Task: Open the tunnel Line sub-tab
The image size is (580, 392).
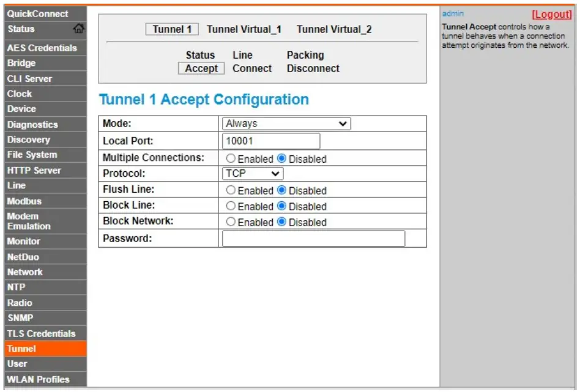Action: point(243,55)
